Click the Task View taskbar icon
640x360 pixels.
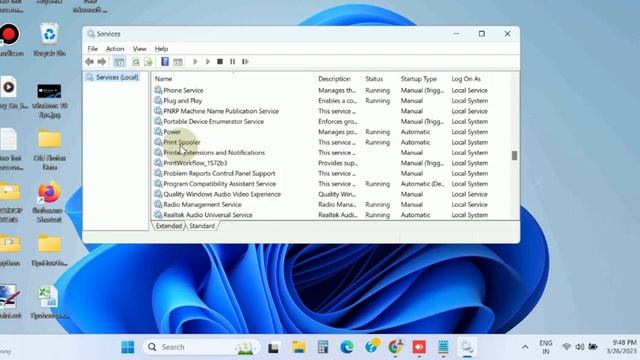point(273,347)
